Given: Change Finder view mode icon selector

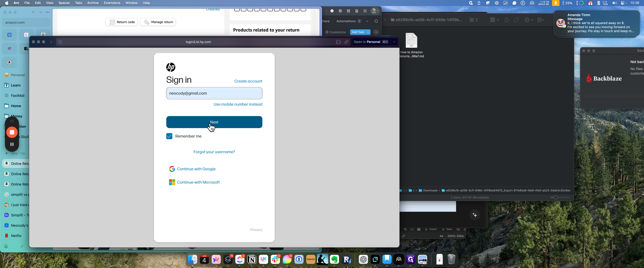Looking at the screenshot, I should point(474,20).
